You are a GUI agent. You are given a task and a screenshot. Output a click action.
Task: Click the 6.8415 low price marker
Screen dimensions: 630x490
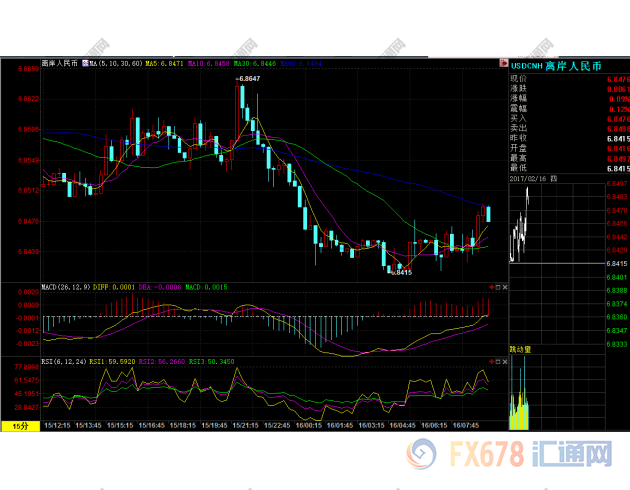pos(400,272)
